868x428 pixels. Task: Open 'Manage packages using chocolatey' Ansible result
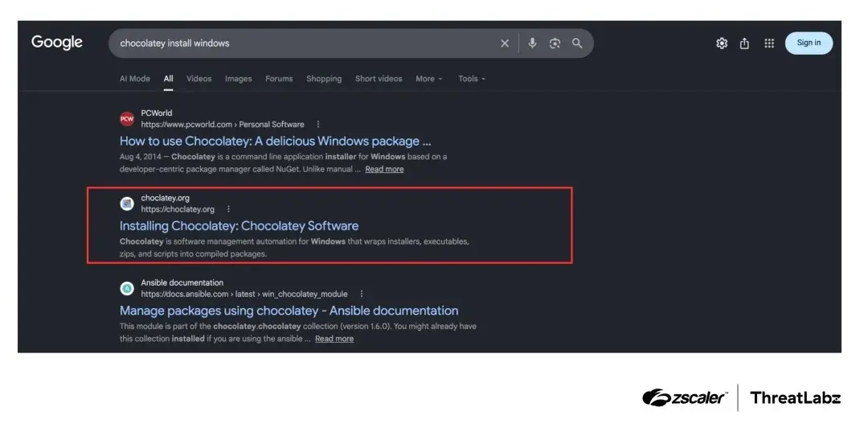point(289,311)
